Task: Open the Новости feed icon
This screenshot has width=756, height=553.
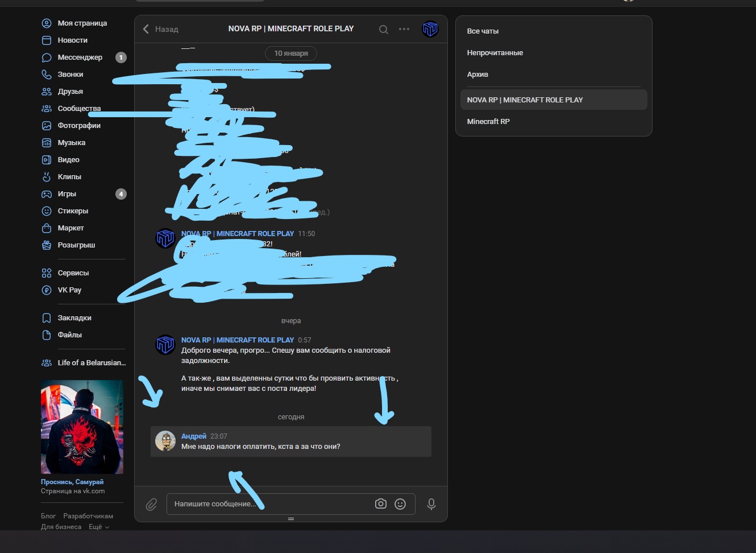Action: click(47, 40)
